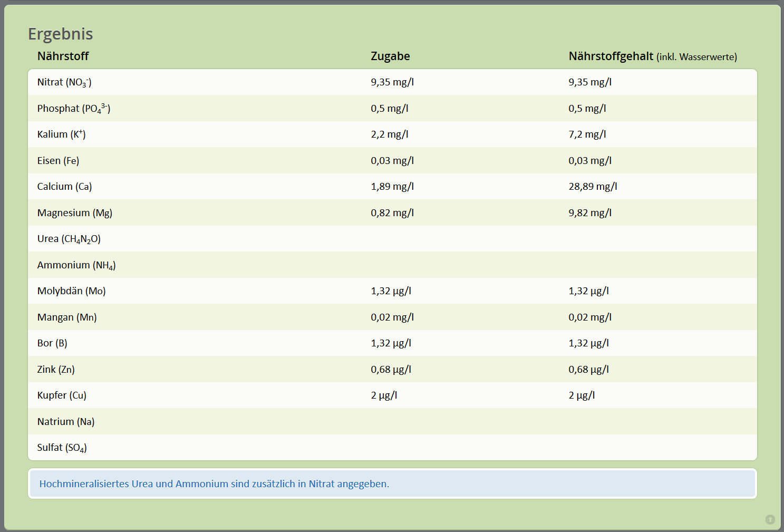The width and height of the screenshot is (784, 532).
Task: Click Nitrat Zugabe value 9,35 mg/l
Action: coord(392,82)
